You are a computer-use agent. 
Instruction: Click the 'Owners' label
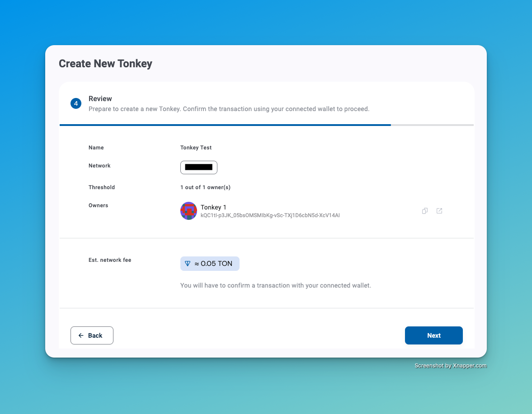tap(99, 205)
